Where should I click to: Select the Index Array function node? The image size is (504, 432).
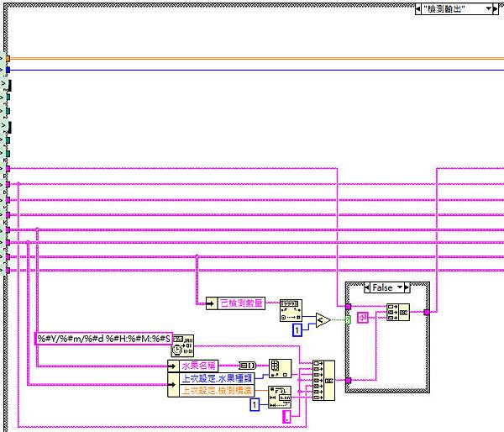pos(280,368)
